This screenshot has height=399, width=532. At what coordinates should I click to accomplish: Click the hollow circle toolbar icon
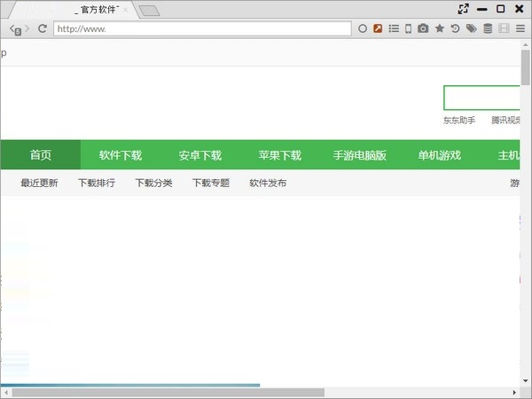click(363, 28)
